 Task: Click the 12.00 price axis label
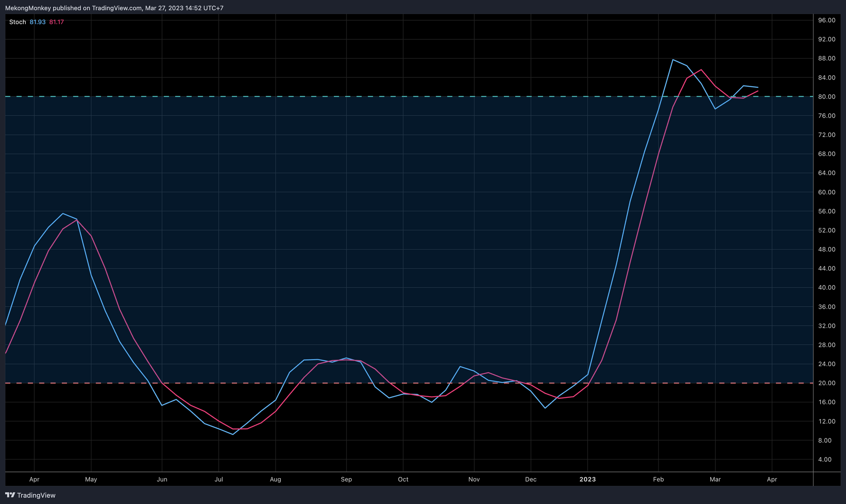click(x=827, y=422)
